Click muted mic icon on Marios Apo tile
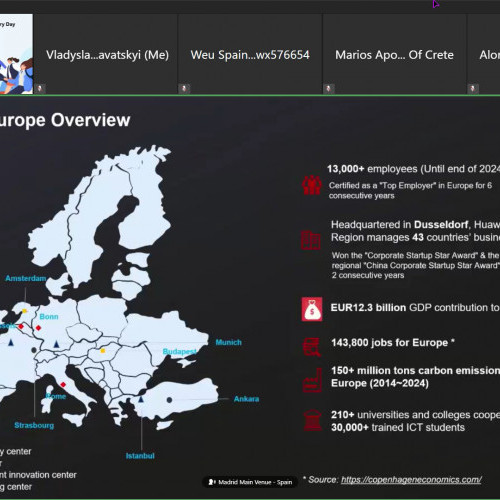The height and width of the screenshot is (500, 500). tap(328, 88)
